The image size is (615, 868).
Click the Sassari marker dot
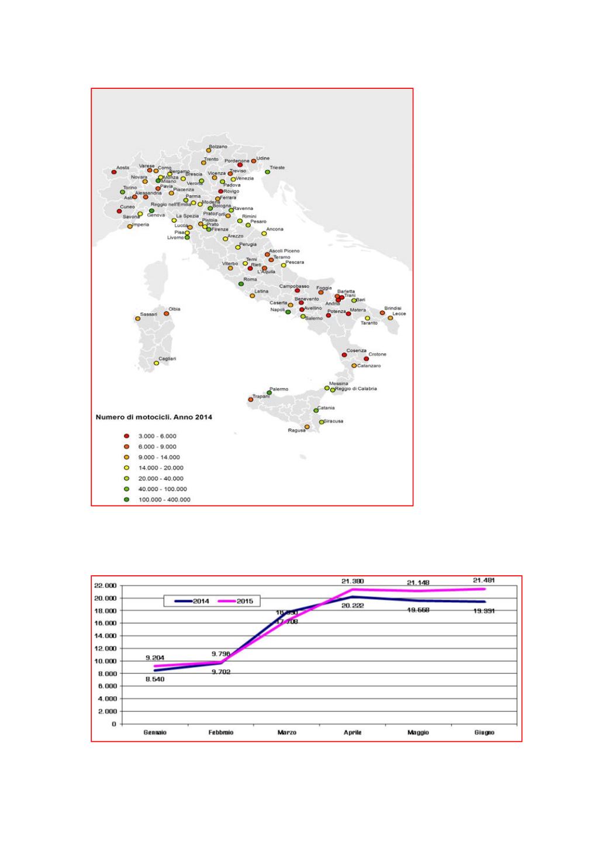point(138,319)
